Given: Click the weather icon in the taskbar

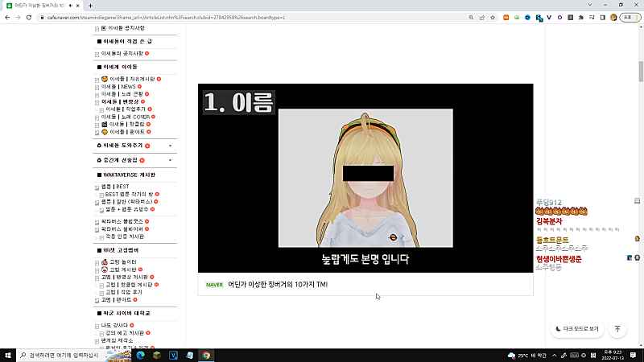Looking at the screenshot, I should pyautogui.click(x=511, y=355).
